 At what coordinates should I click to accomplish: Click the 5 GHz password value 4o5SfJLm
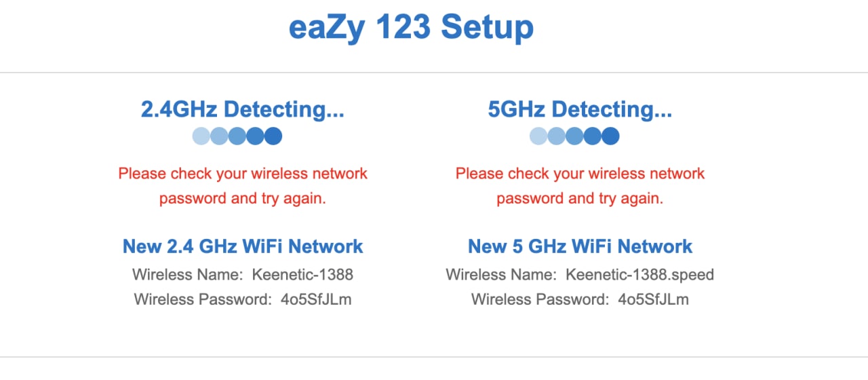coord(653,299)
